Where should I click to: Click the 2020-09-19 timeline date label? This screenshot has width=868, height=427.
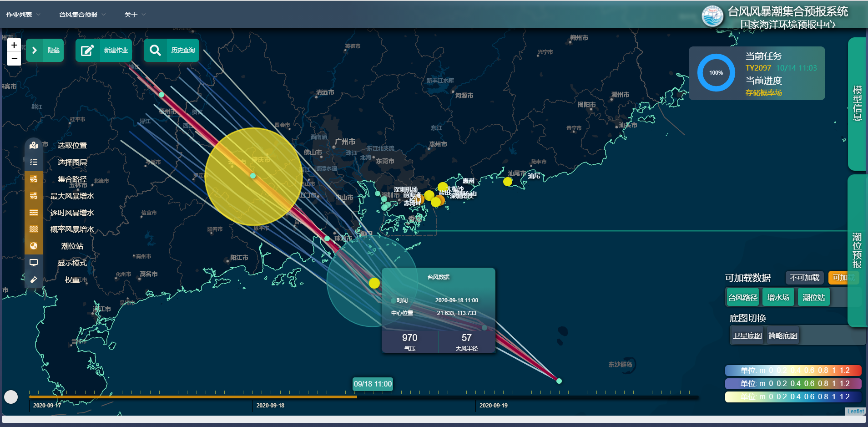coord(493,406)
